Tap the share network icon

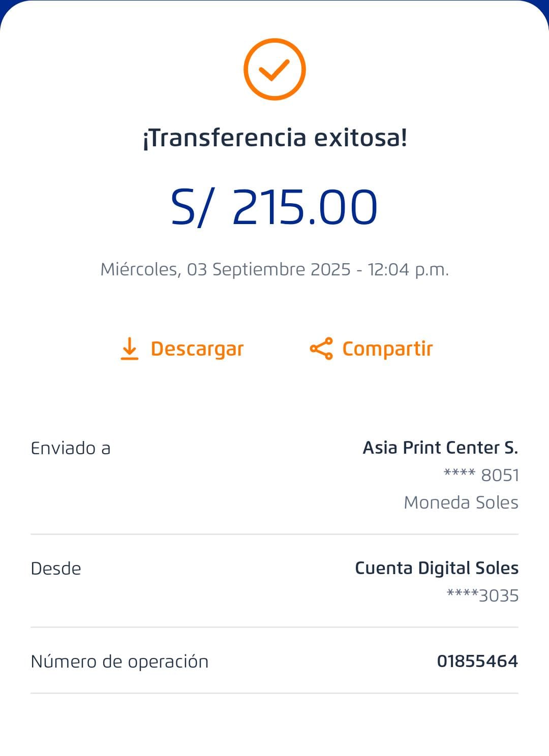pos(321,349)
